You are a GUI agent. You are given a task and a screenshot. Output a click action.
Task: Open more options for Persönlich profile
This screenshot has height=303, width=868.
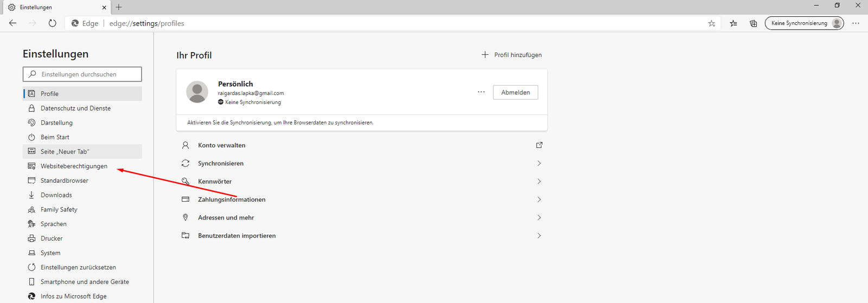tap(481, 92)
